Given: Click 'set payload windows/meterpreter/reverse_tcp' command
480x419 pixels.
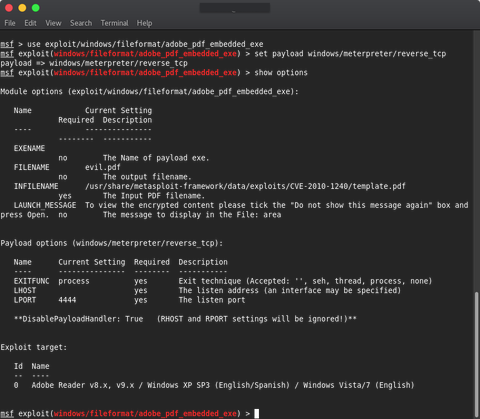Looking at the screenshot, I should (350, 53).
